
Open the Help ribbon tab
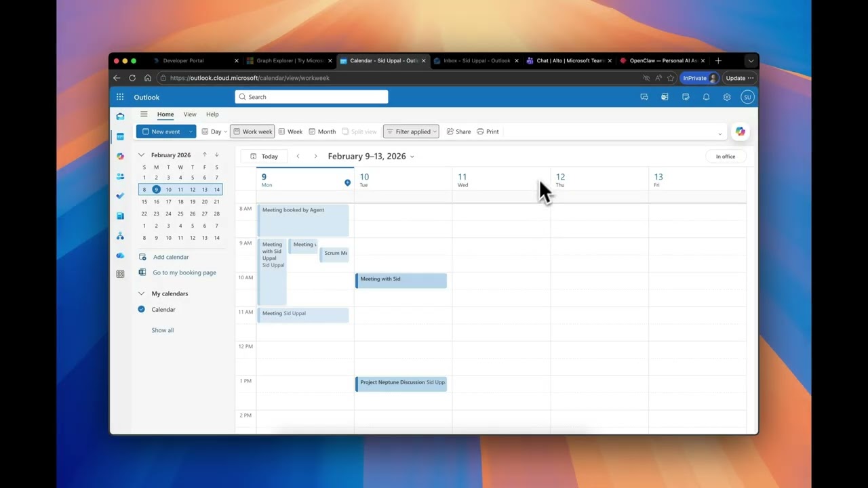click(212, 114)
